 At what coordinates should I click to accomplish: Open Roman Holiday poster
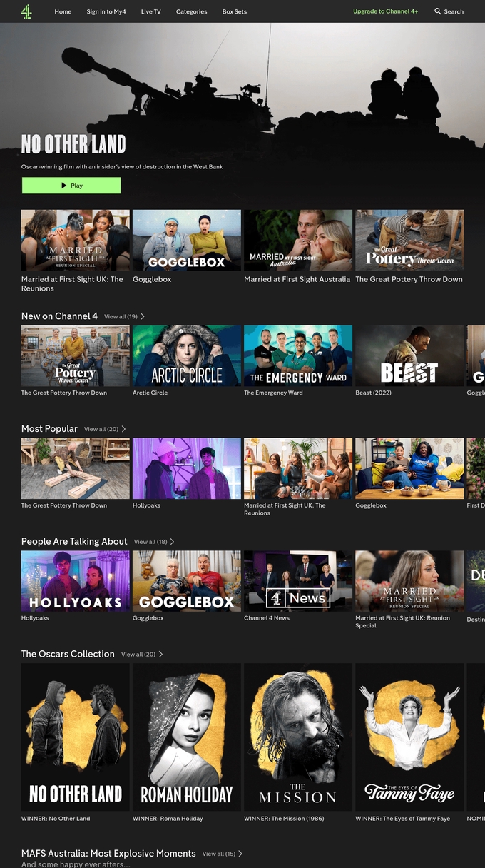(187, 737)
